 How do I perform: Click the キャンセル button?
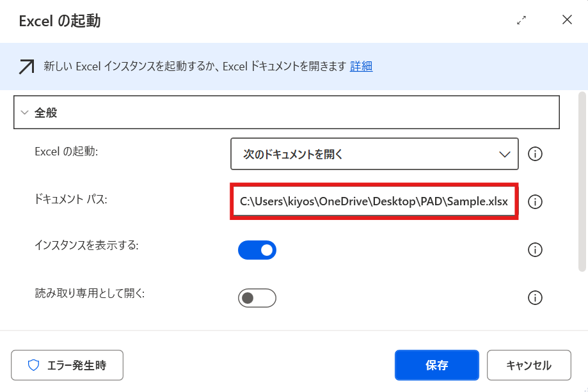tap(528, 365)
